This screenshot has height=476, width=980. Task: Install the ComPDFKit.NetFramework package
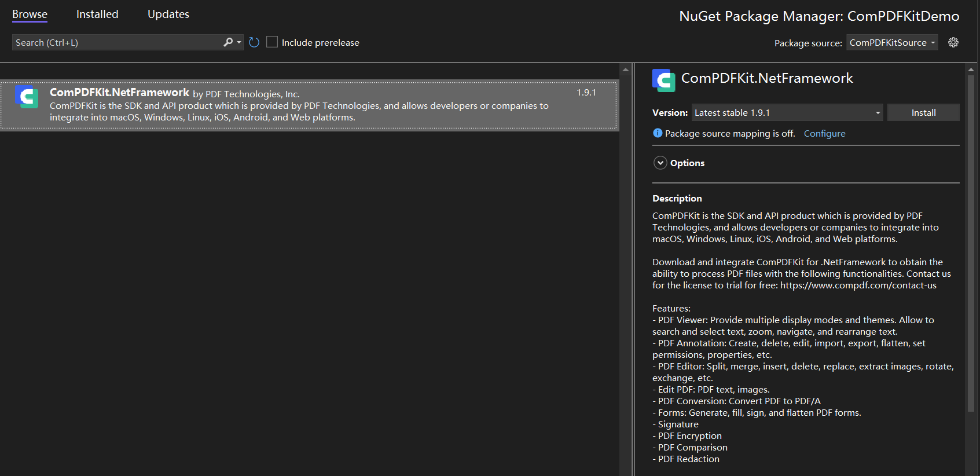(x=923, y=112)
